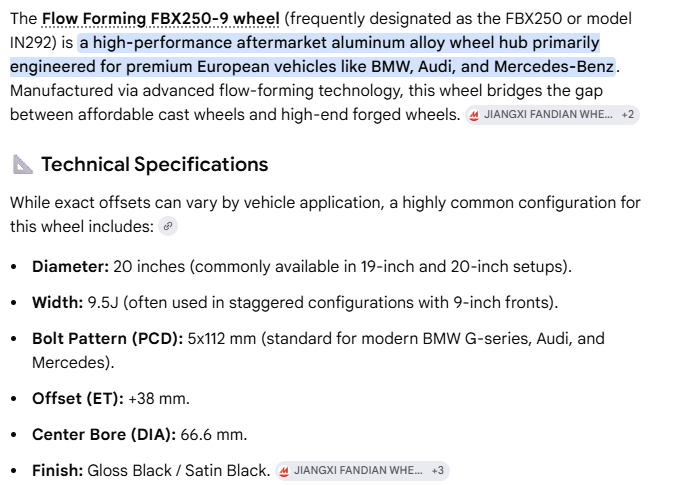Image resolution: width=681 pixels, height=486 pixels.
Task: Click the Technical Specifications heading
Action: [155, 164]
